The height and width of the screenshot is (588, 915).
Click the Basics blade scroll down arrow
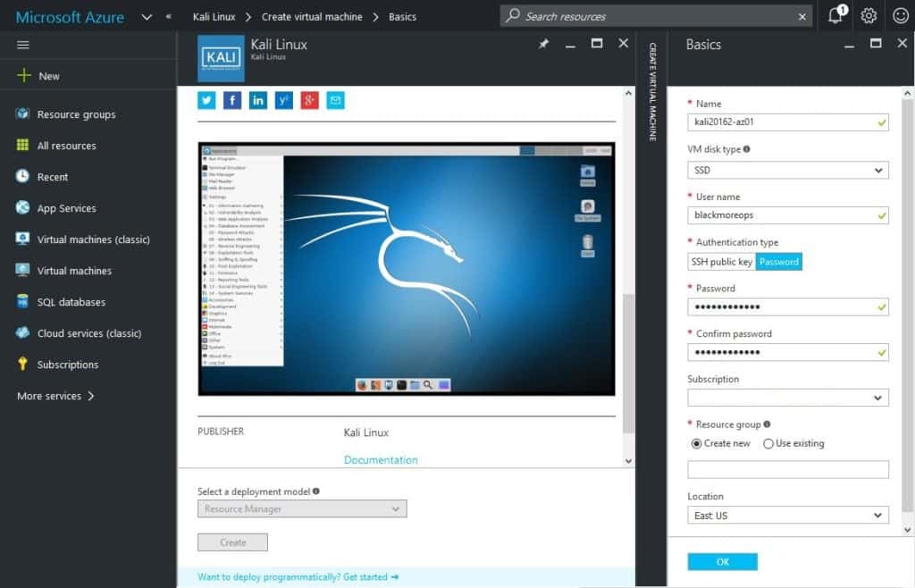click(x=908, y=530)
